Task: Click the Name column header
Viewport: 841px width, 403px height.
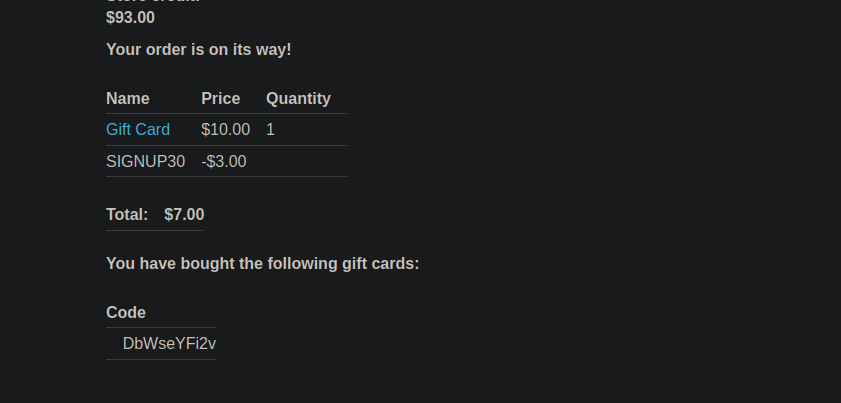Action: [x=128, y=98]
